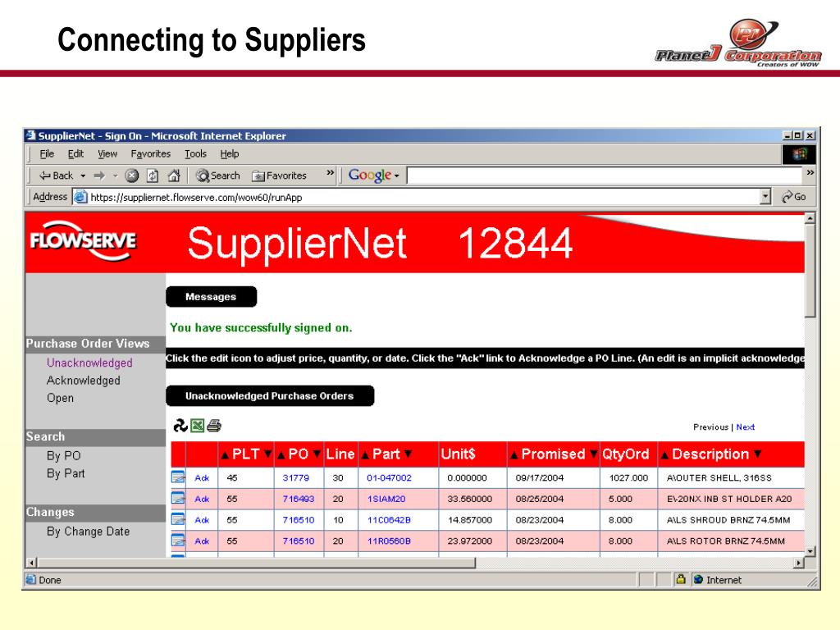Click the vertical scrollbar down arrow
This screenshot has width=840, height=630.
810,551
